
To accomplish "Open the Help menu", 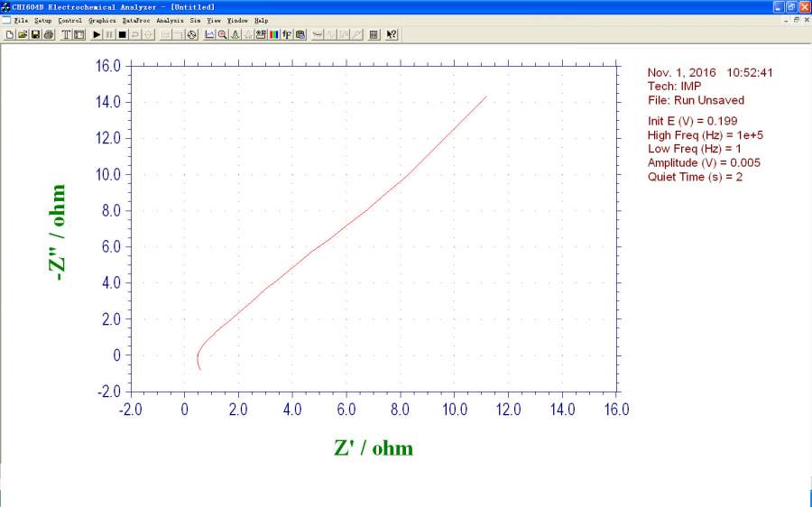I will pyautogui.click(x=261, y=21).
